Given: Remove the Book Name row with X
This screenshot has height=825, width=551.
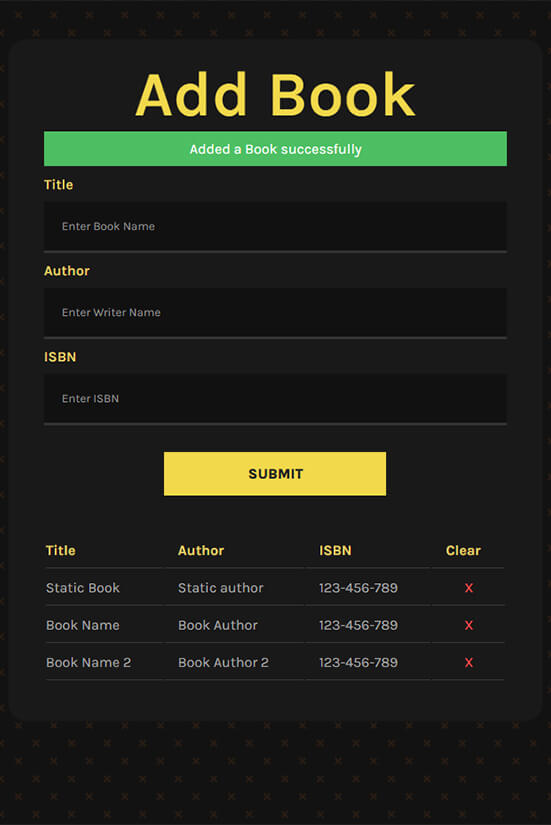Looking at the screenshot, I should point(468,625).
